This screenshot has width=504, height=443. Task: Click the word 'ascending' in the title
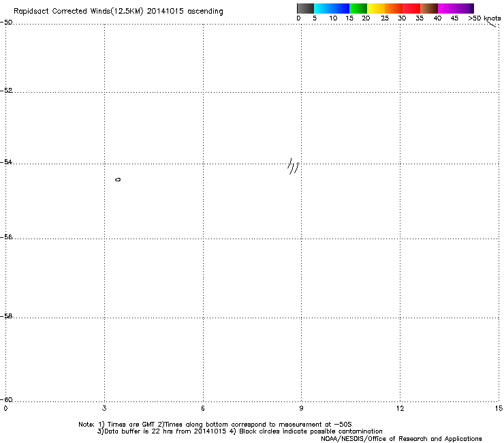click(x=205, y=12)
